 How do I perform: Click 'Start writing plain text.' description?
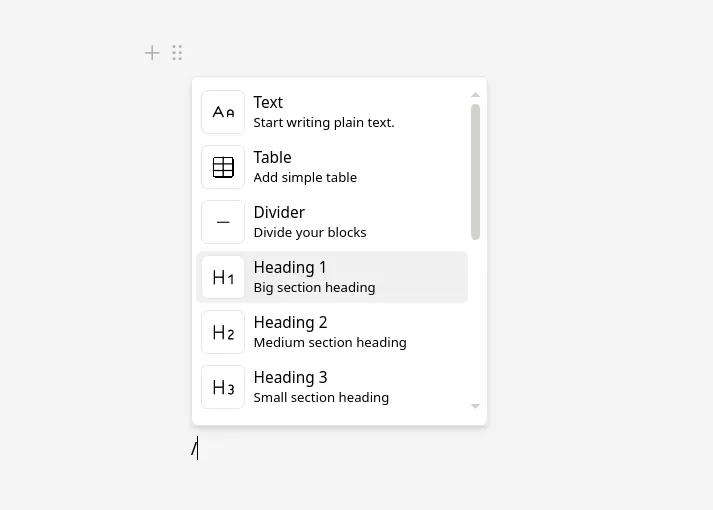pyautogui.click(x=324, y=123)
